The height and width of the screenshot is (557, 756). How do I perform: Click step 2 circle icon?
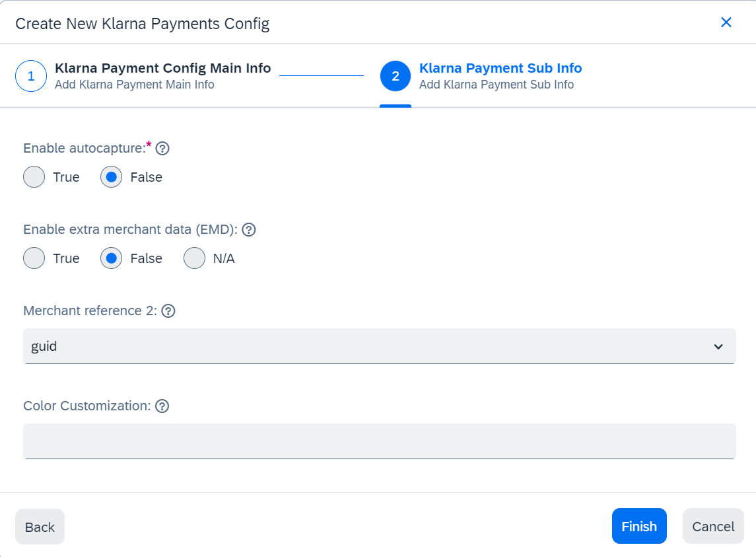coord(395,76)
